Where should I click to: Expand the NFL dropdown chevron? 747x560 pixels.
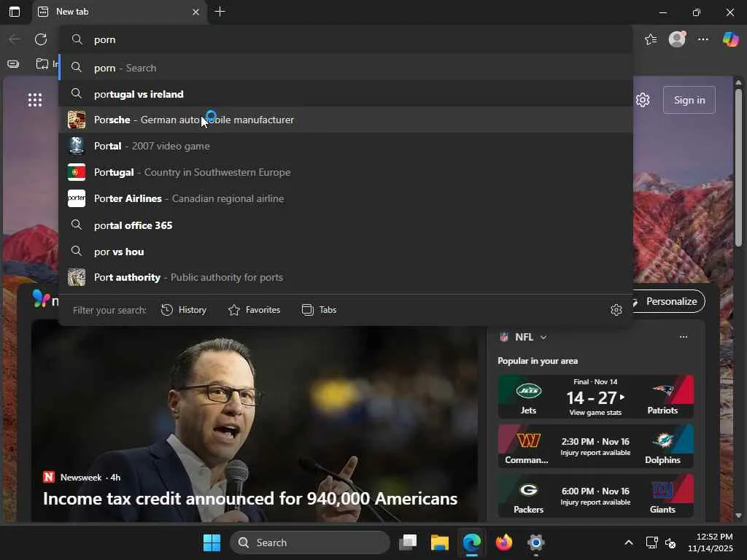coord(543,337)
